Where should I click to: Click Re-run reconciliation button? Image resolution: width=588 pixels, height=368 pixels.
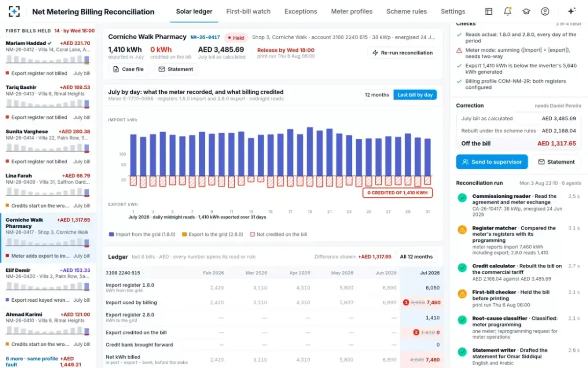[402, 53]
